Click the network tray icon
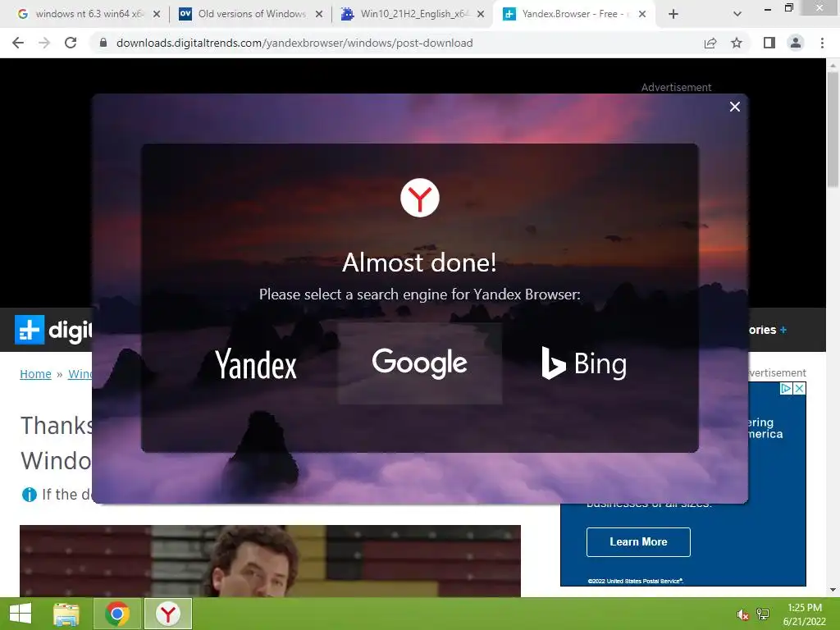 (x=763, y=614)
